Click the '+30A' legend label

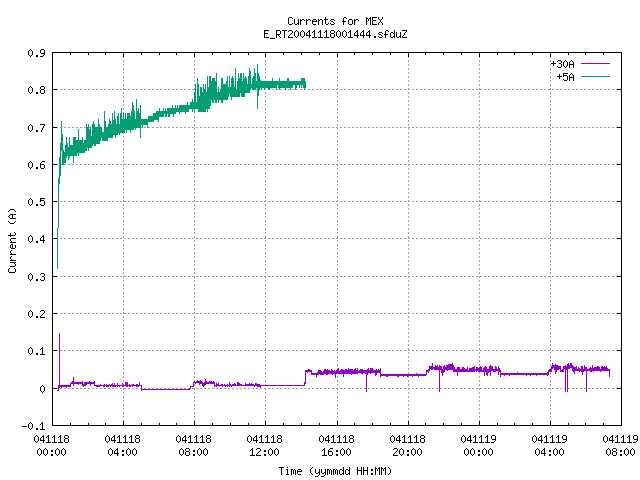click(x=562, y=64)
